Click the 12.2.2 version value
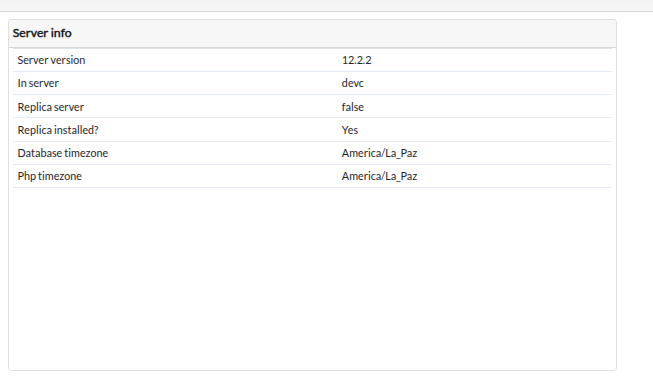This screenshot has height=384, width=653. tap(356, 60)
